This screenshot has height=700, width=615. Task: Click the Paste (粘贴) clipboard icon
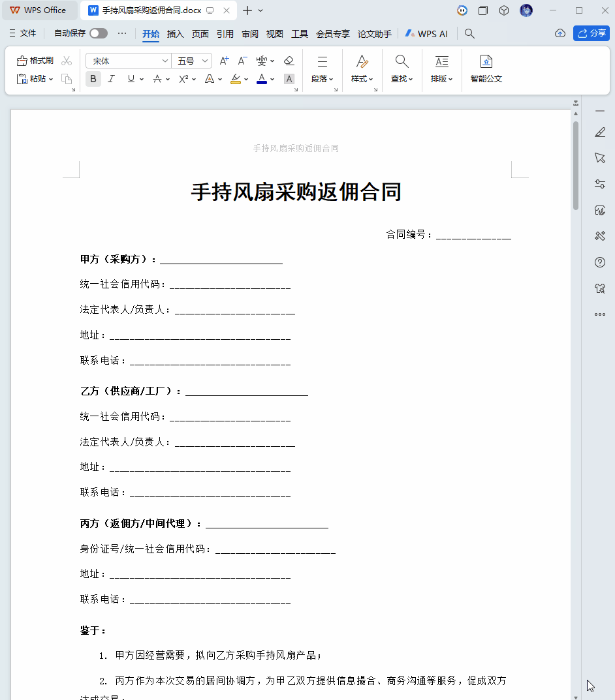tap(22, 79)
